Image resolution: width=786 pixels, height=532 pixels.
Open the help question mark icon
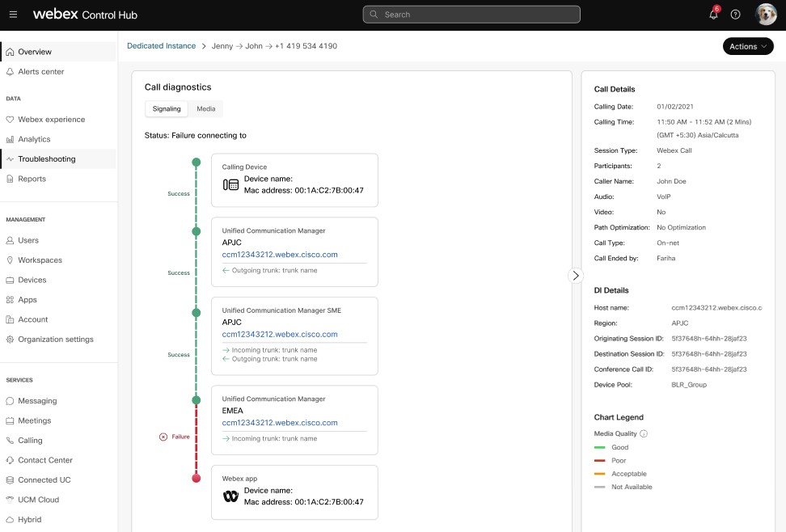coord(735,15)
